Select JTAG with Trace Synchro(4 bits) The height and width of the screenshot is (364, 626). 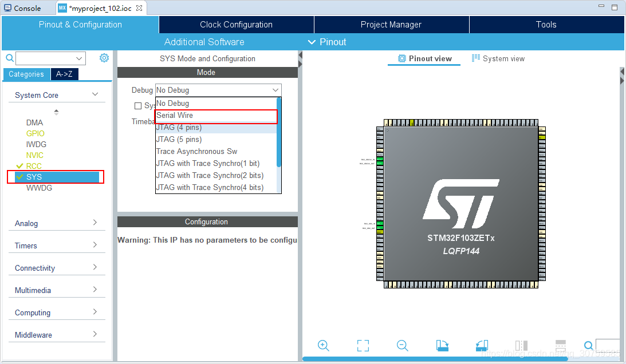pos(216,187)
